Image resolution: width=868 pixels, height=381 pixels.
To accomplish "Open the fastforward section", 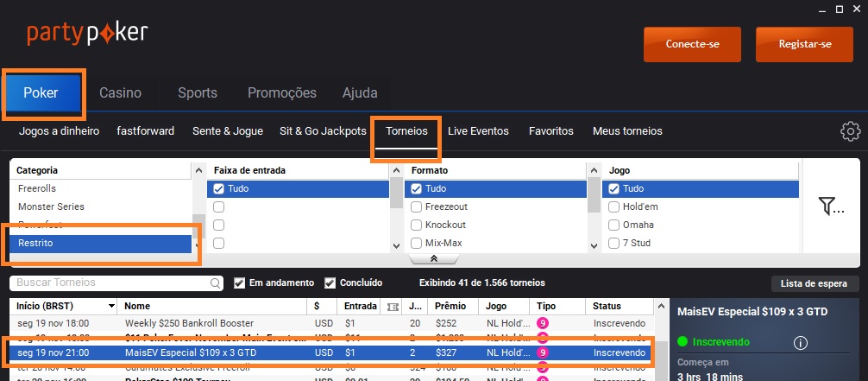I will (146, 131).
